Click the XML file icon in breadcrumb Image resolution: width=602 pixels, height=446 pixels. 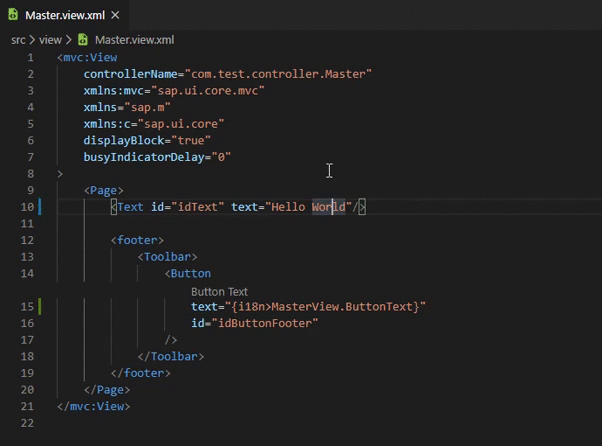pos(83,40)
